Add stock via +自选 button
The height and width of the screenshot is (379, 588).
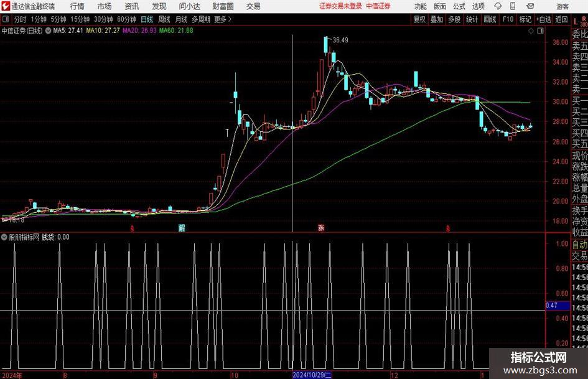click(x=544, y=19)
